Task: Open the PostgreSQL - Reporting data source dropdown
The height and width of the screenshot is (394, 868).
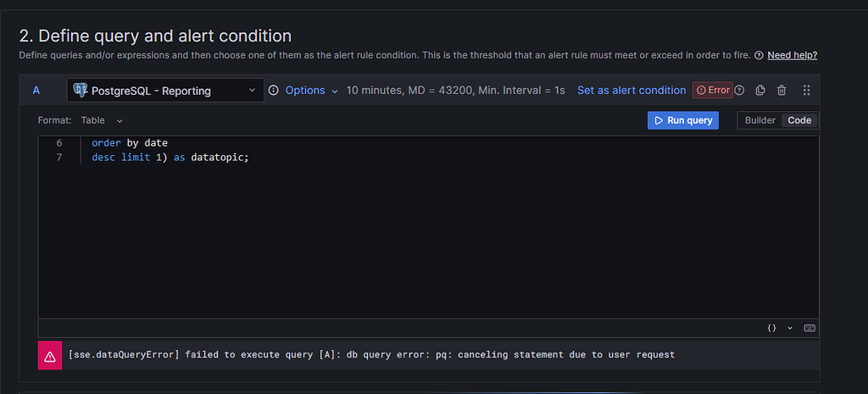Action: [165, 90]
